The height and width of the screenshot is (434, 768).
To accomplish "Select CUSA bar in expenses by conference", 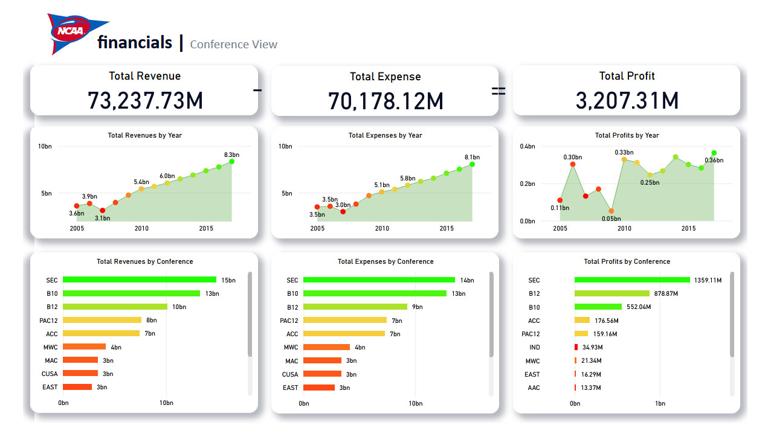I will tap(322, 374).
